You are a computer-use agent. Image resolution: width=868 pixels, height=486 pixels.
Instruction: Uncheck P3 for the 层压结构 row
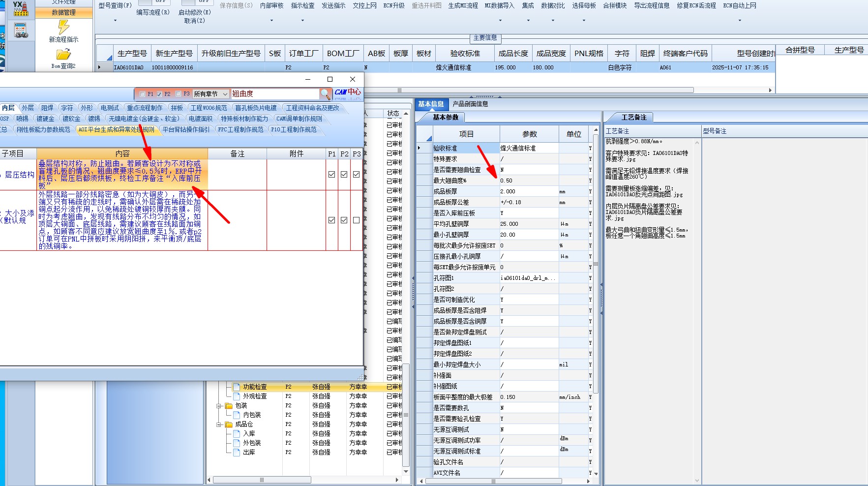tap(357, 175)
